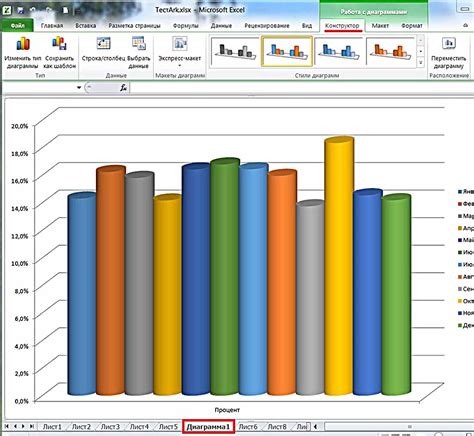Click the yellow October bar in chart
This screenshot has width=474, height=436.
(339, 266)
